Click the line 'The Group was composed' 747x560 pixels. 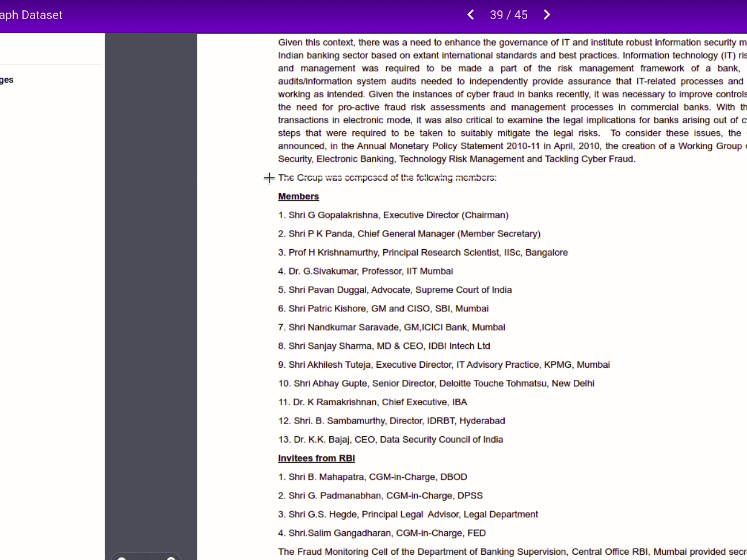tap(387, 178)
